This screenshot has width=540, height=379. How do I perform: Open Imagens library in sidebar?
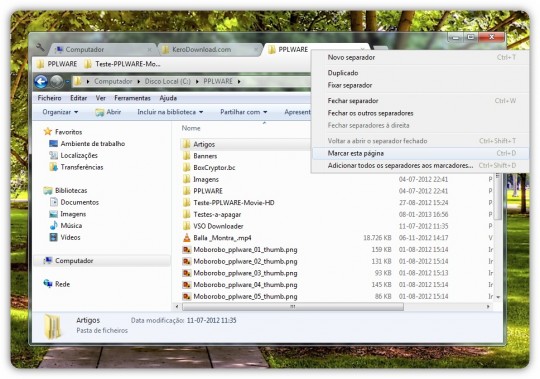(x=68, y=214)
